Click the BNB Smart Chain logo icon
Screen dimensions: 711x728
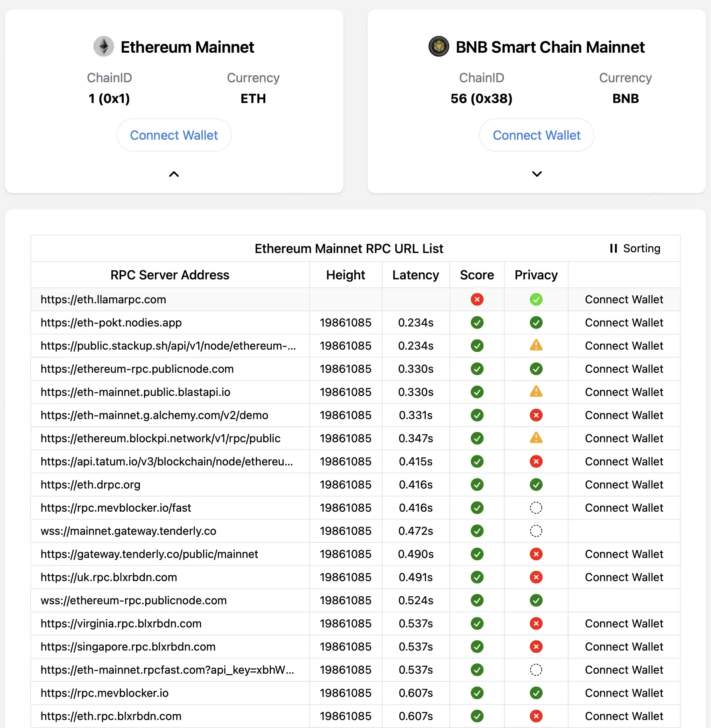[438, 47]
